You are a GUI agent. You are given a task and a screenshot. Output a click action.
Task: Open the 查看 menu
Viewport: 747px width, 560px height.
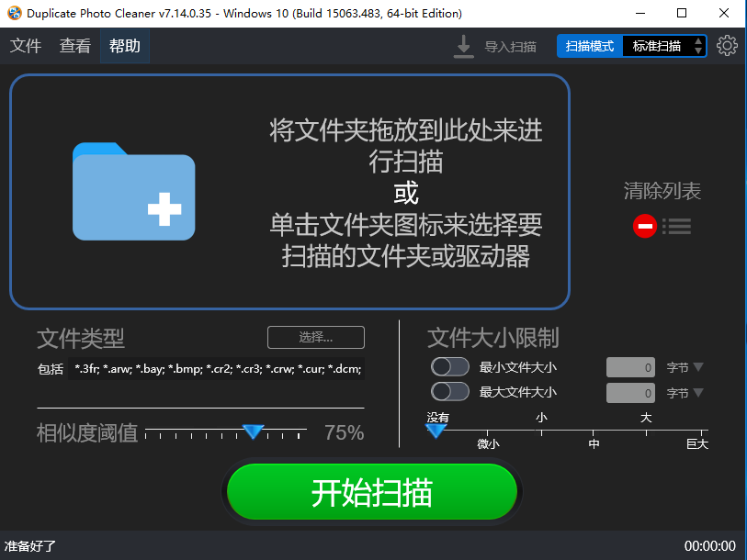[x=75, y=46]
